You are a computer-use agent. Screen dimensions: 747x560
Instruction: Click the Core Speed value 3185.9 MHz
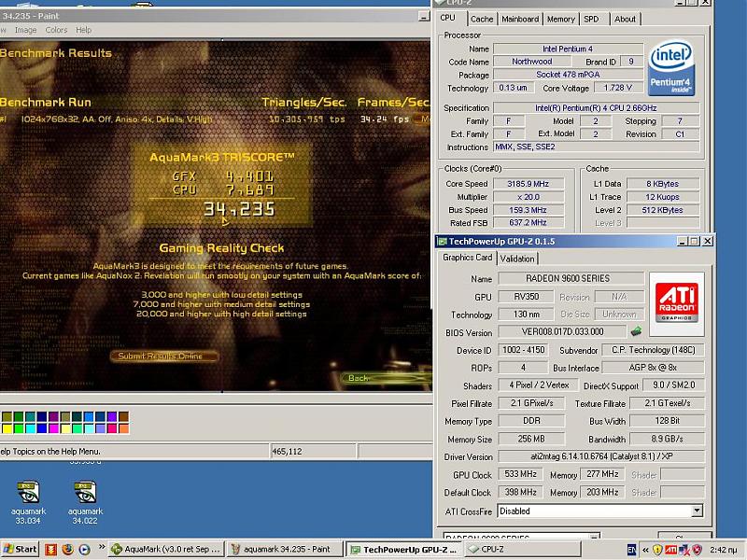coord(529,184)
